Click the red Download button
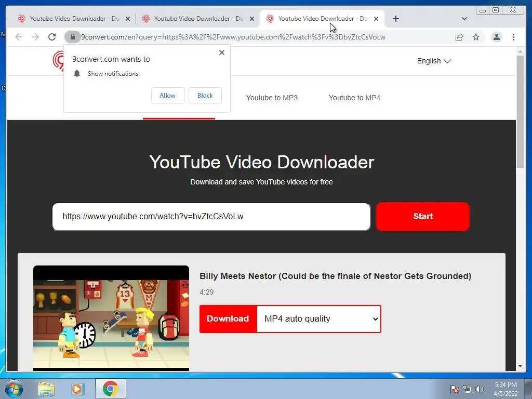The height and width of the screenshot is (399, 532). [228, 319]
